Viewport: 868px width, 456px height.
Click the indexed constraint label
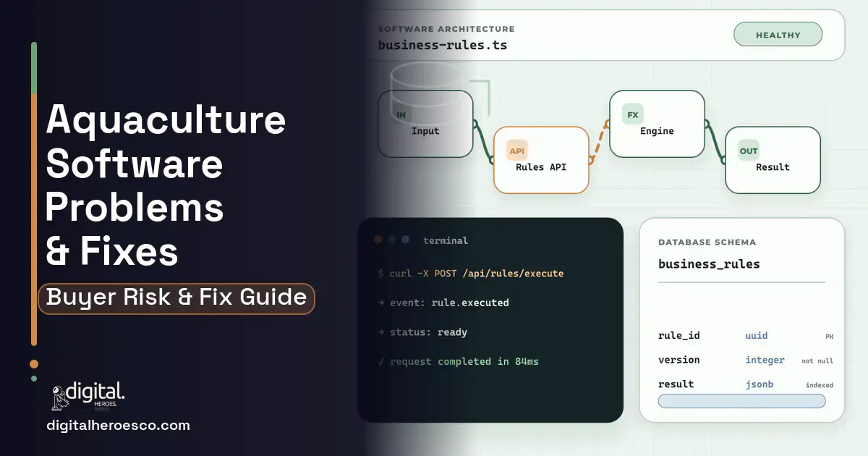820,385
